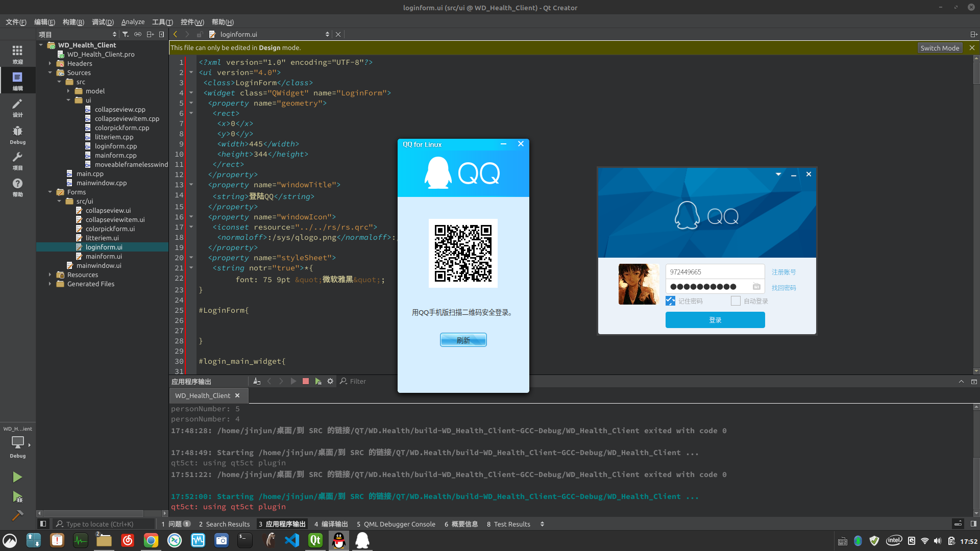Toggle the remember password checkbox
Image resolution: width=980 pixels, height=551 pixels.
(x=670, y=301)
